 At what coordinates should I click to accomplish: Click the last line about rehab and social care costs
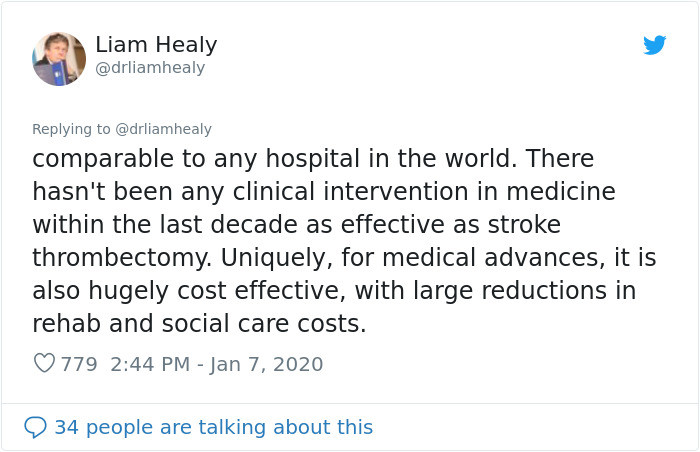coord(199,323)
